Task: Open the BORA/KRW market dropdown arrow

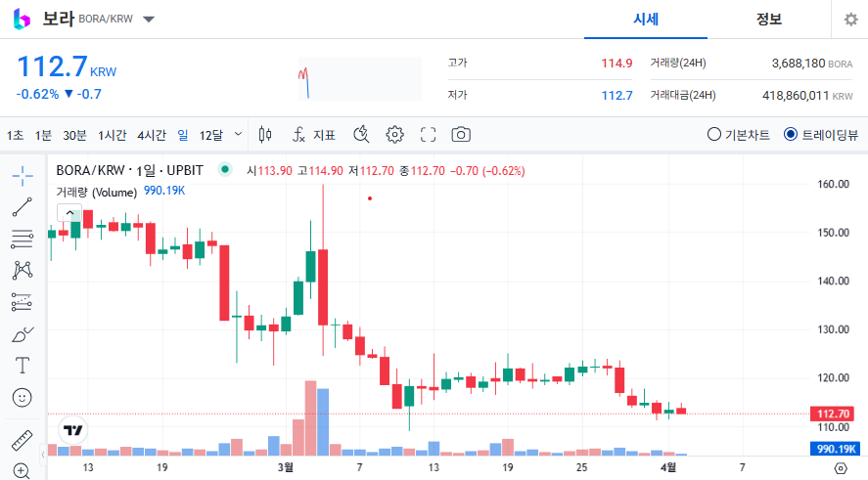Action: click(x=149, y=20)
